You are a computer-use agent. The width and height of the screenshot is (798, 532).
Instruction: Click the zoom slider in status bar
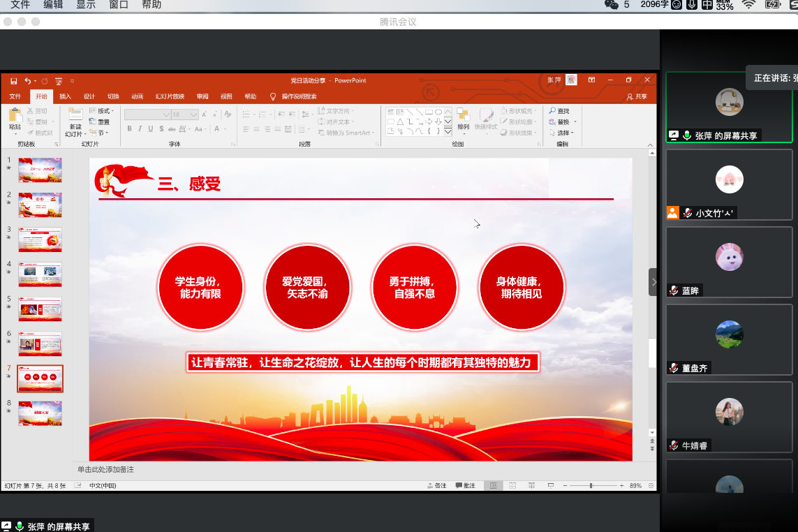(591, 485)
